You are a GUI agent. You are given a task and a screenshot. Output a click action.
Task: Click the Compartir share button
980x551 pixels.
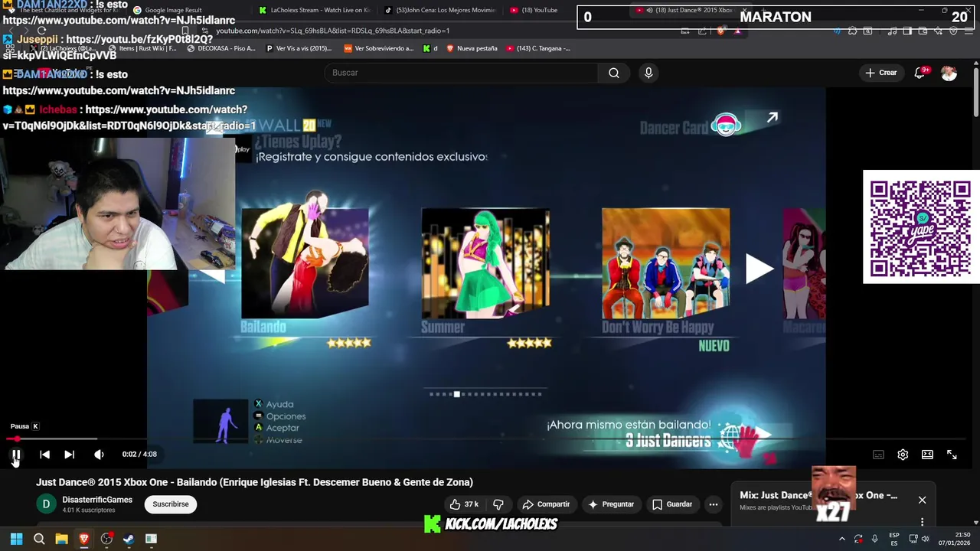click(546, 504)
